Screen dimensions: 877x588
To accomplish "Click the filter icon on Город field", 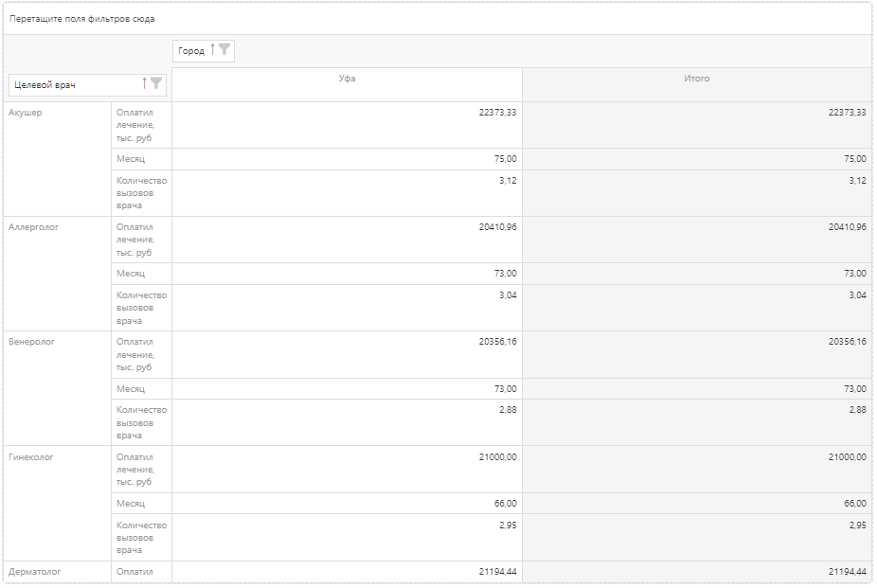I will (x=224, y=50).
